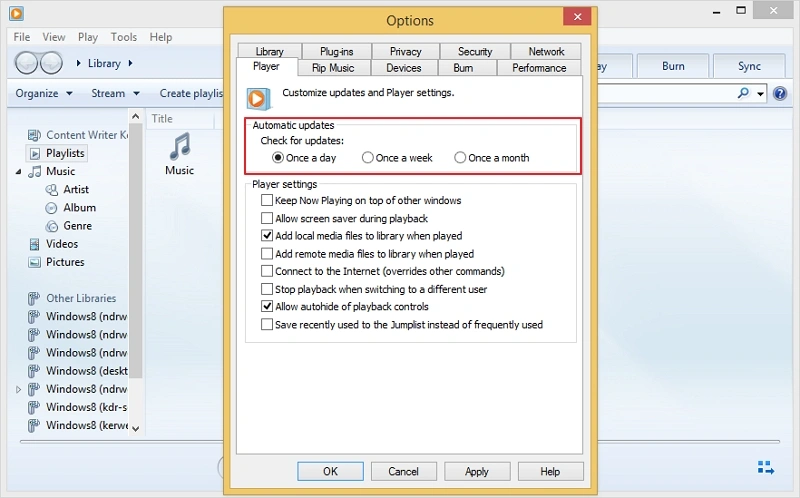Open the File menu

click(21, 37)
